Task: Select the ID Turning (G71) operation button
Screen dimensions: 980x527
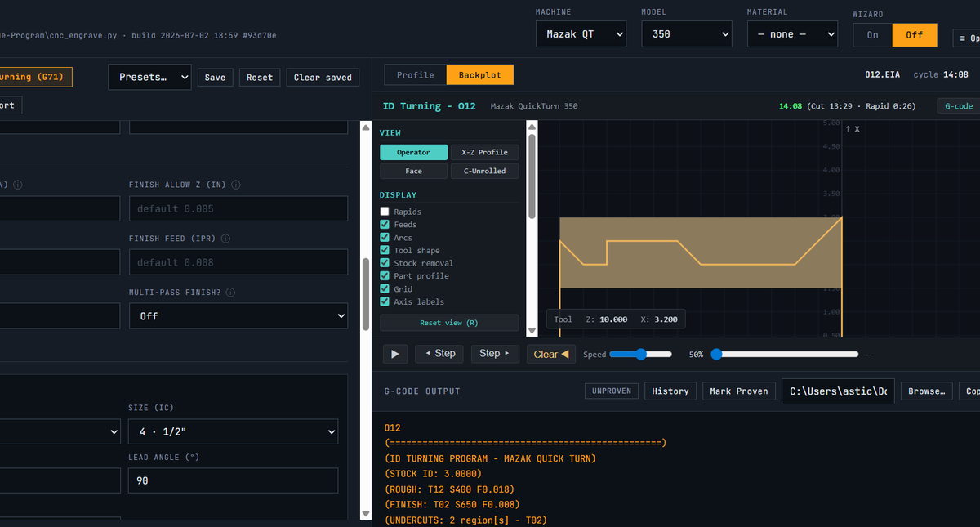Action: tap(36, 77)
